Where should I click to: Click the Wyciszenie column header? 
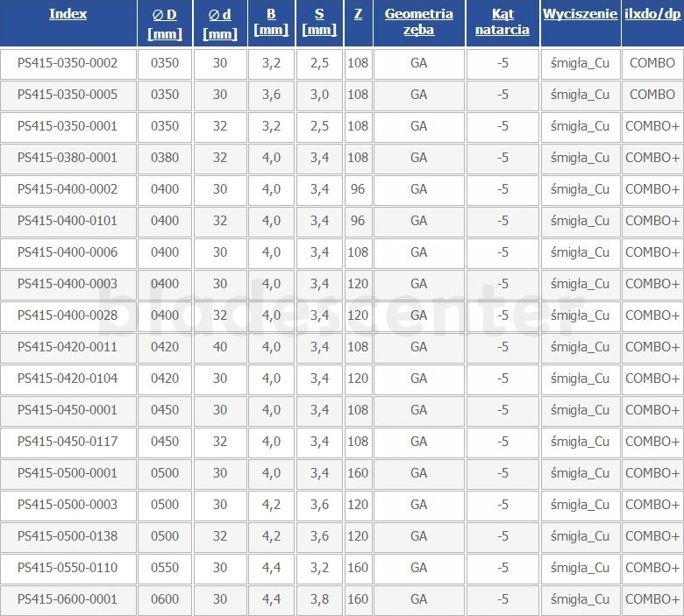click(x=581, y=14)
